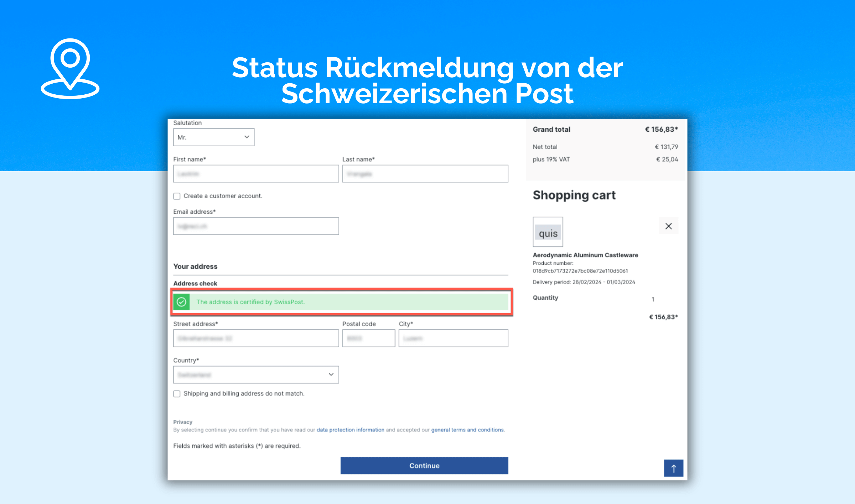Remove cart item with the X button
Image resolution: width=855 pixels, height=504 pixels.
click(669, 226)
